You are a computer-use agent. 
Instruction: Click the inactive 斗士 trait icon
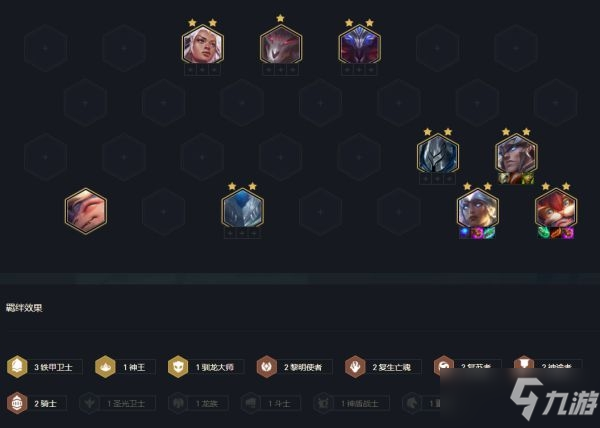point(251,403)
